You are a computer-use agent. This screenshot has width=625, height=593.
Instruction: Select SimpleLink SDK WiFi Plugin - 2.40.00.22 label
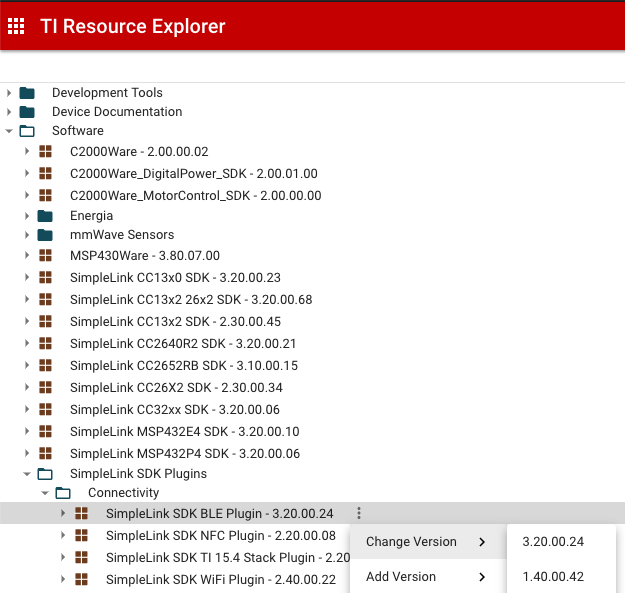pyautogui.click(x=221, y=579)
